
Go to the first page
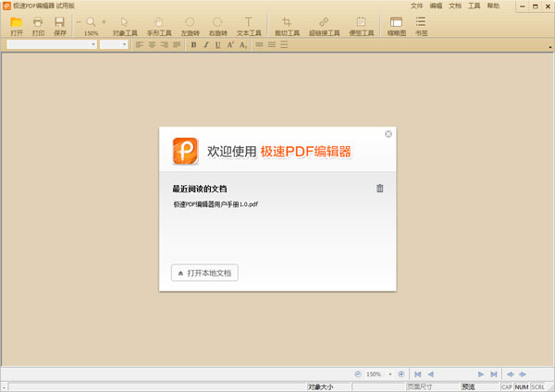(x=418, y=374)
